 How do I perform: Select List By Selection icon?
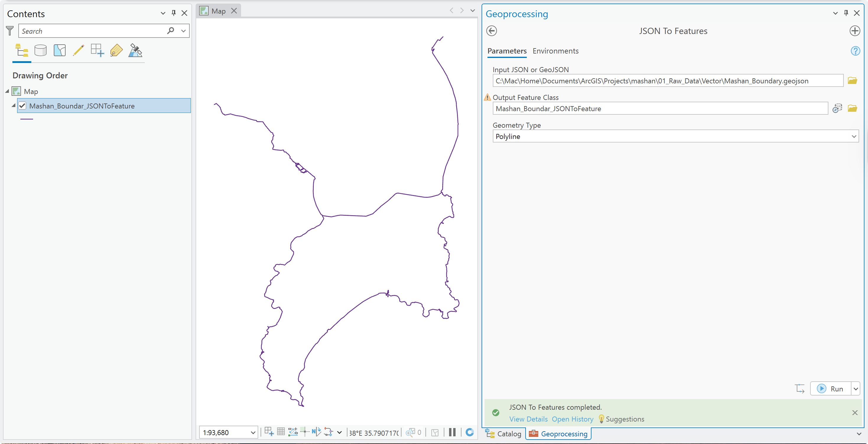pos(60,51)
